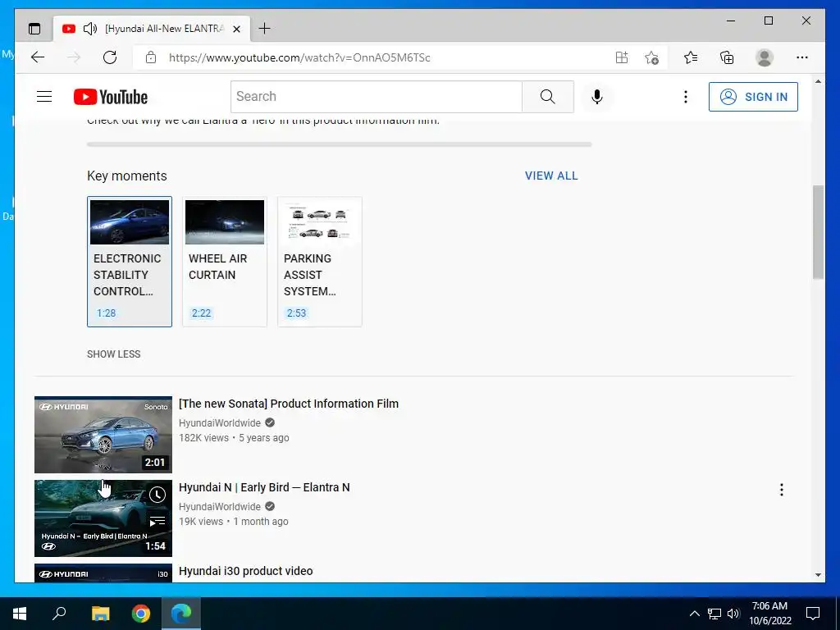Add Elantra N video to queue
The height and width of the screenshot is (630, 840).
(157, 521)
